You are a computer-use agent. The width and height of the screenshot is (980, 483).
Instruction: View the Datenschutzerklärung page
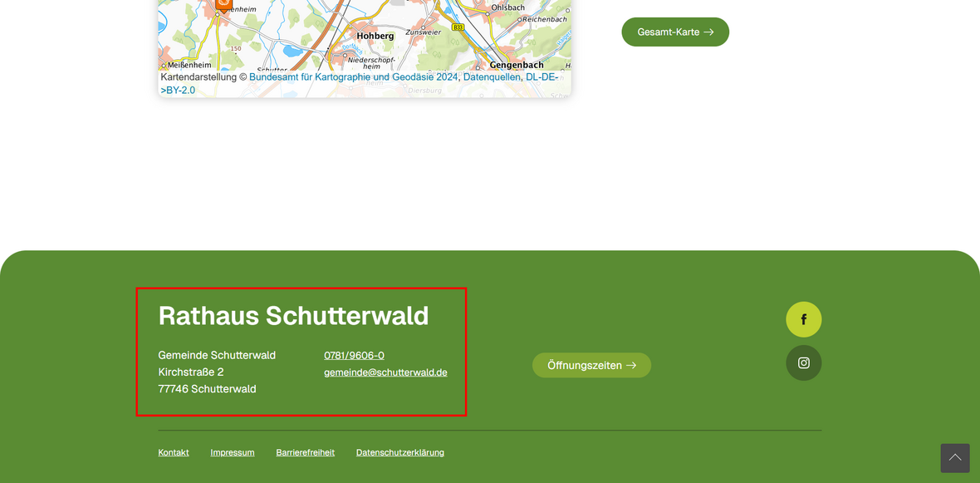(399, 453)
